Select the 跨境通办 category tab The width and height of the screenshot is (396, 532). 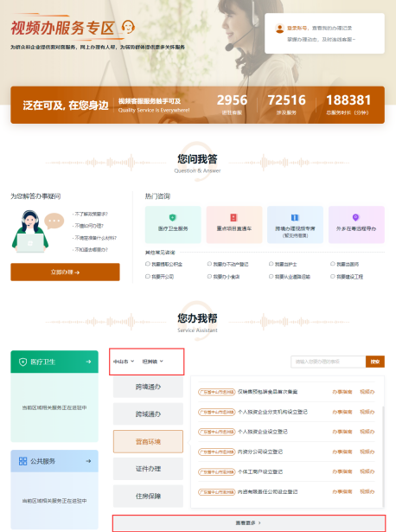pos(148,387)
